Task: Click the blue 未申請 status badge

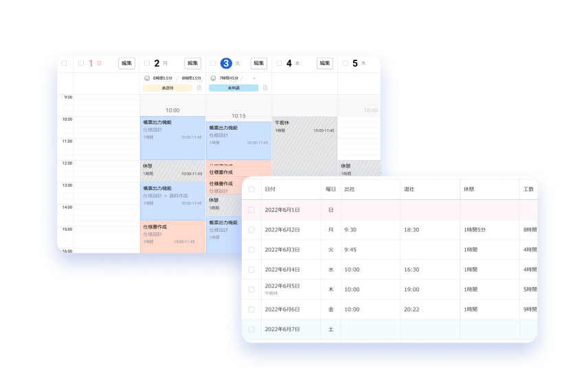Action: tap(234, 88)
